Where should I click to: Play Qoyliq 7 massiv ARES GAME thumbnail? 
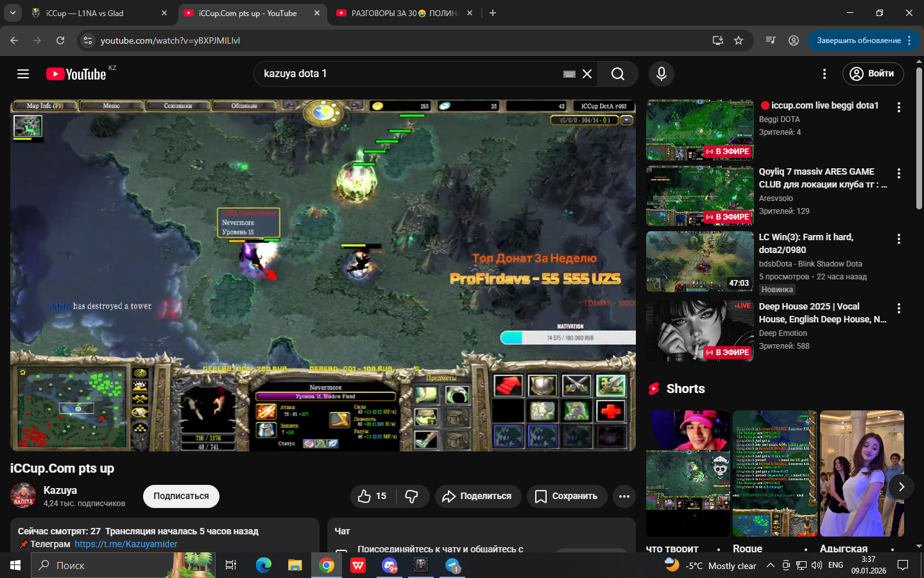tap(700, 196)
